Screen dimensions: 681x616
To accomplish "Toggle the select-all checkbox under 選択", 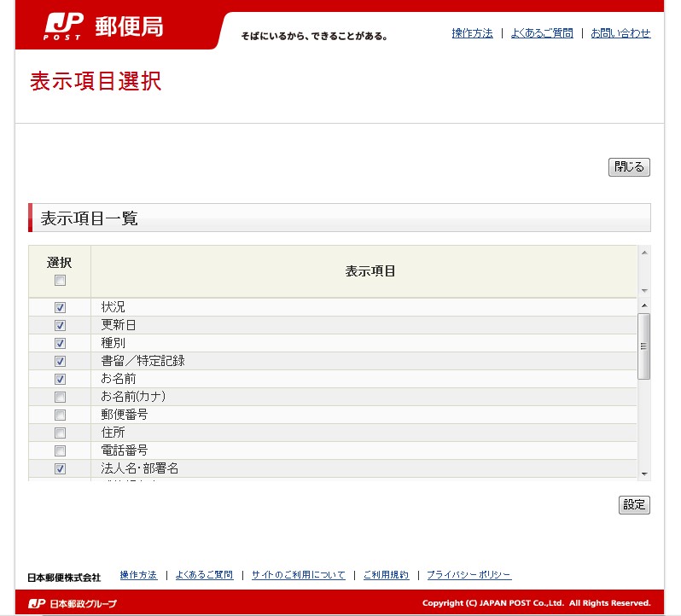I will coord(60,281).
